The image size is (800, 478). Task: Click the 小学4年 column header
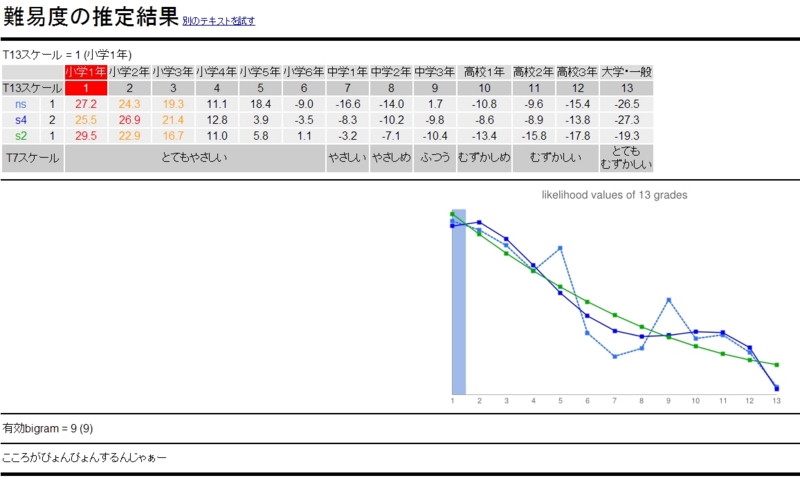[216, 72]
